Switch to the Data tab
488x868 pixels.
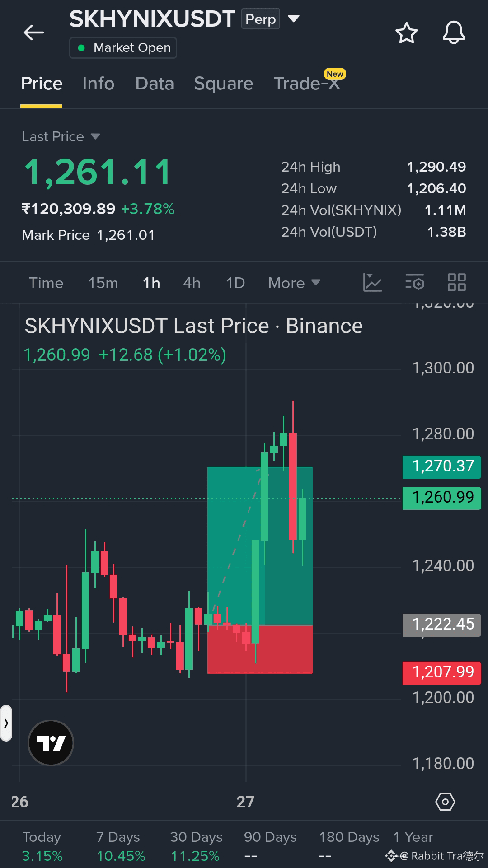click(x=155, y=84)
